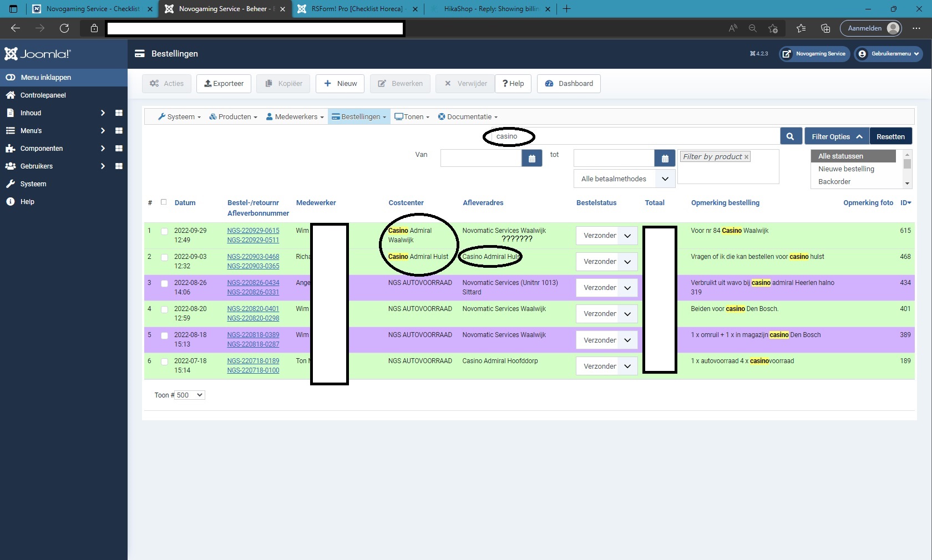This screenshot has width=932, height=560.
Task: Check the row for order NGS-220818-0389
Action: click(x=164, y=335)
